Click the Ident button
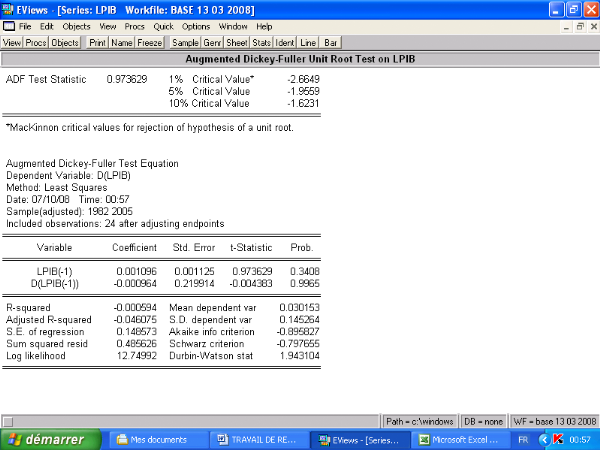Screen dimensions: 600x450 [x=285, y=42]
